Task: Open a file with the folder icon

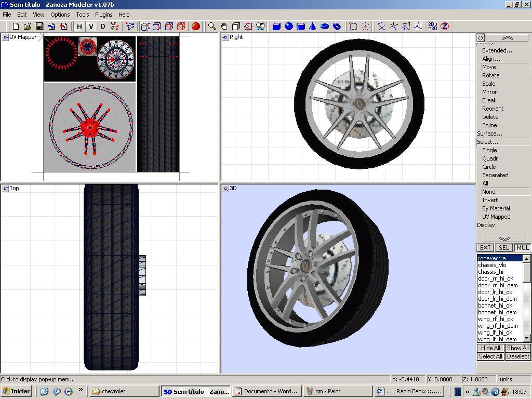Action: [28, 26]
